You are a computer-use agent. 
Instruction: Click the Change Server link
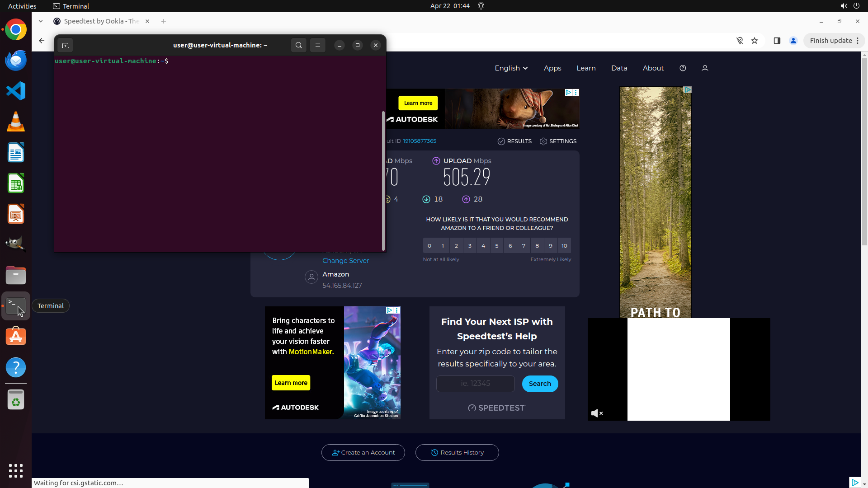point(345,261)
